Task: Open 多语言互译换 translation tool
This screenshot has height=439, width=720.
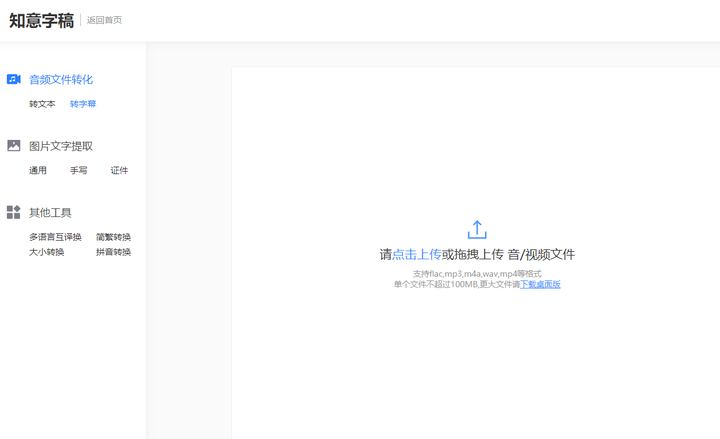Action: pyautogui.click(x=55, y=237)
